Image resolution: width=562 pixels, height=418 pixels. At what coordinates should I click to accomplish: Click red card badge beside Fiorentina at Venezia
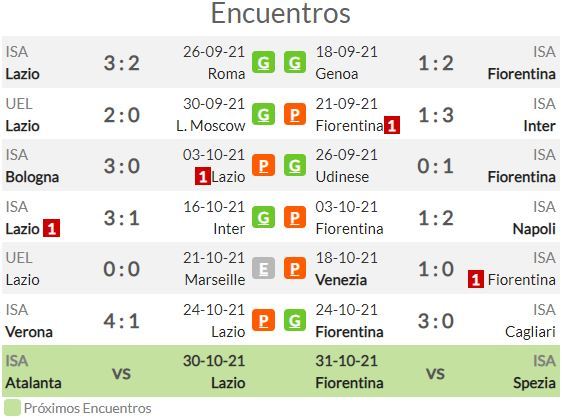point(476,280)
